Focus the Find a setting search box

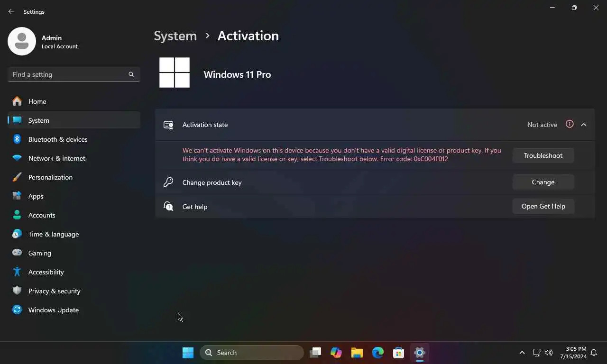(74, 74)
